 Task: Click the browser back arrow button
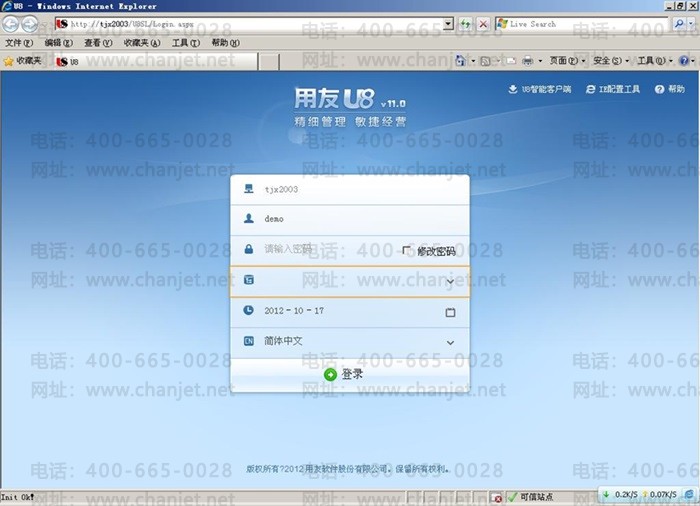(11, 24)
